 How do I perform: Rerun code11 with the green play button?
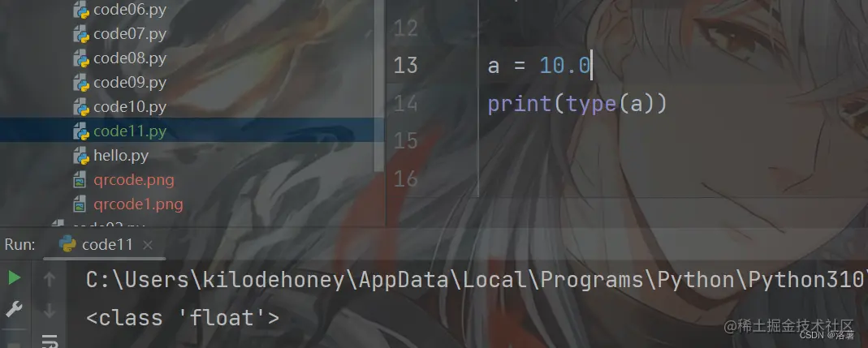pyautogui.click(x=14, y=277)
